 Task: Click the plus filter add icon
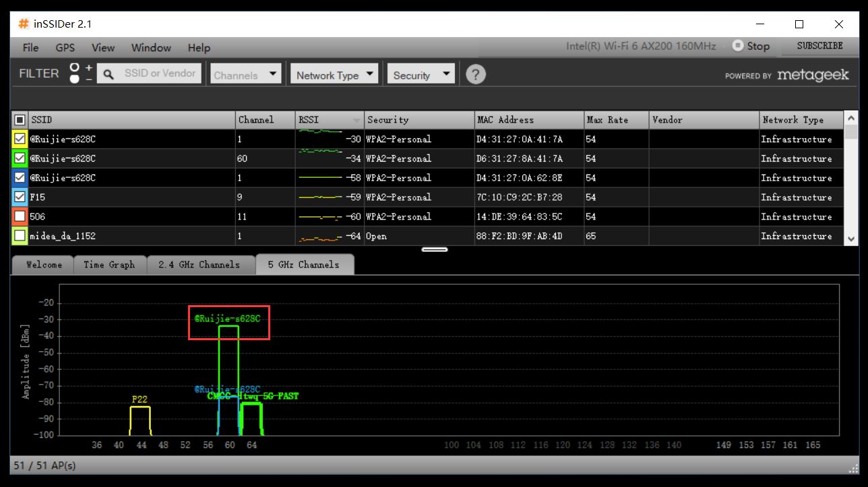click(x=89, y=67)
